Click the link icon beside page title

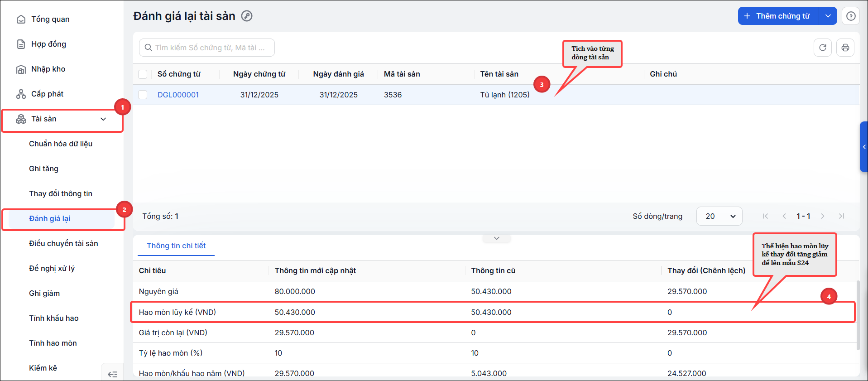tap(247, 16)
